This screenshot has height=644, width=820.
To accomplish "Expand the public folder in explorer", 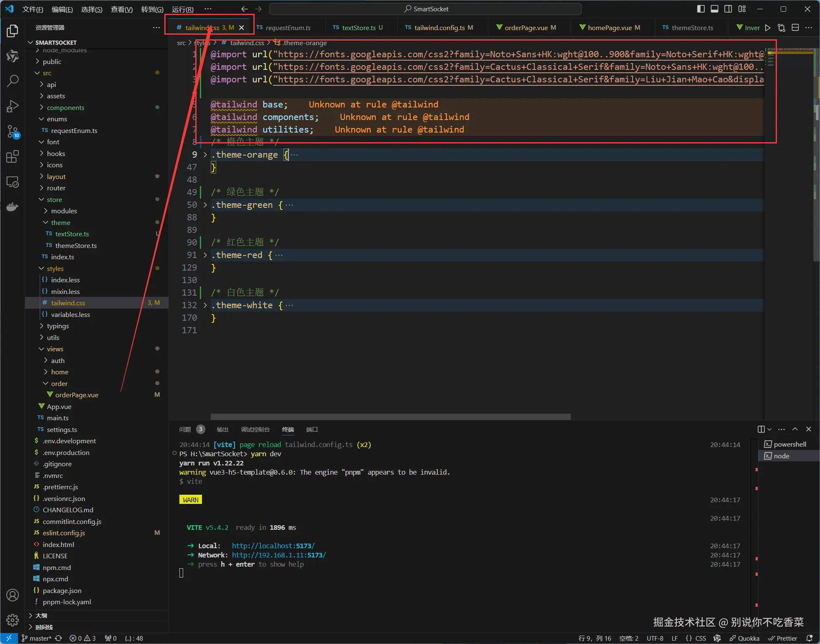I will point(52,61).
